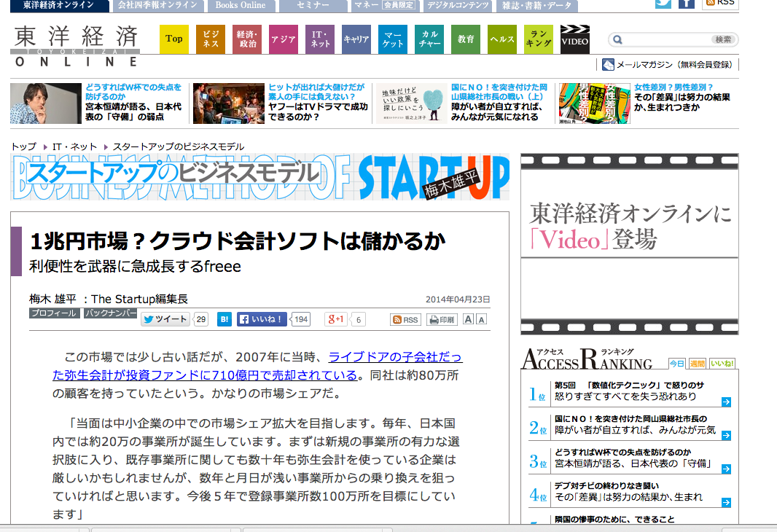Click into the site search field
The width and height of the screenshot is (777, 532).
665,40
